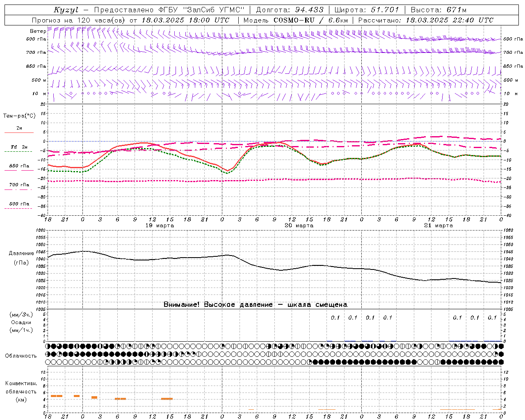Click the "(км)" convective cloud unit label

click(x=21, y=399)
